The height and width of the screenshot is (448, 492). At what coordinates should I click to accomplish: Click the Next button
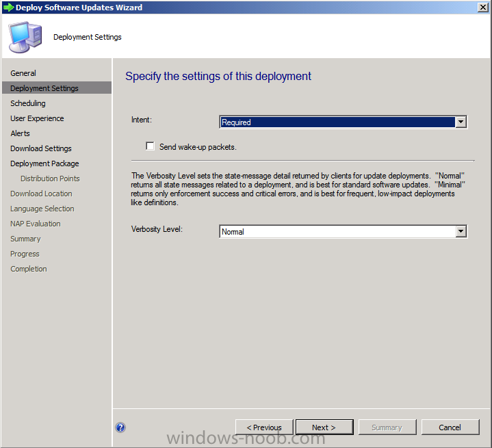click(324, 427)
